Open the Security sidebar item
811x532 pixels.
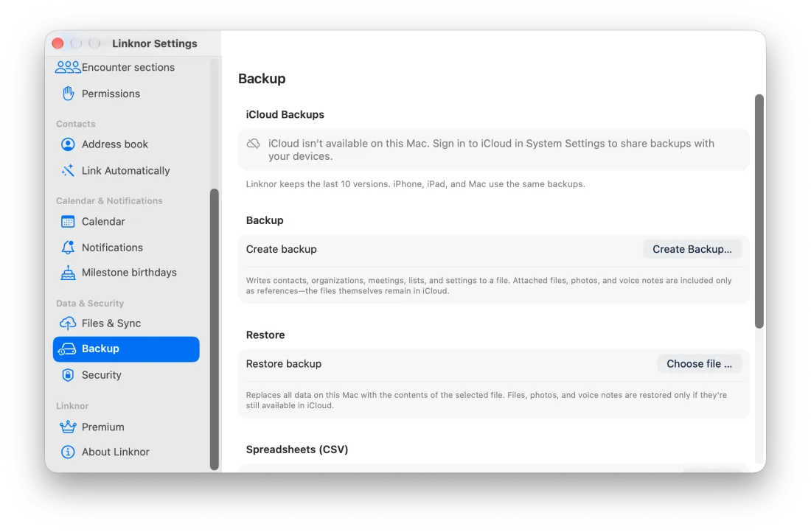tap(126, 375)
